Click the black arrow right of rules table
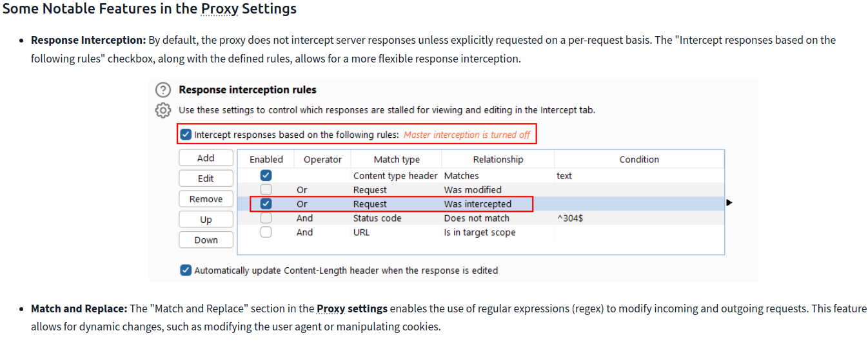868x351 pixels. tap(729, 203)
